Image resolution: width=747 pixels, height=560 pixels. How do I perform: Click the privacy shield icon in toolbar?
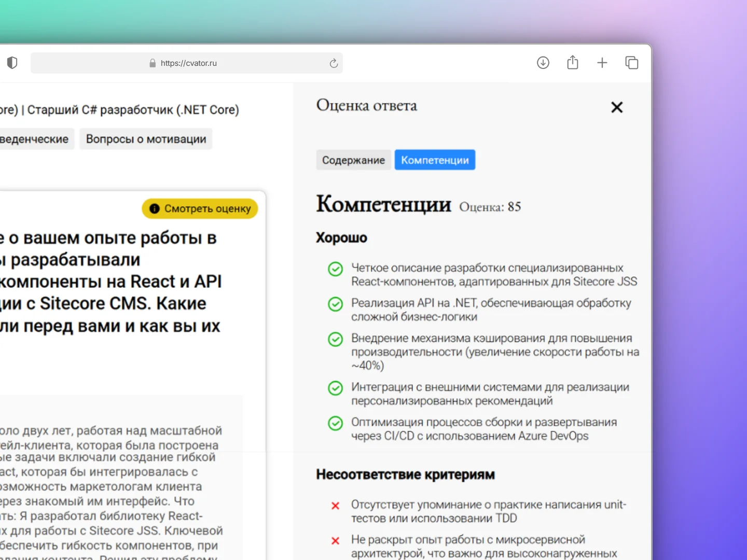point(12,63)
